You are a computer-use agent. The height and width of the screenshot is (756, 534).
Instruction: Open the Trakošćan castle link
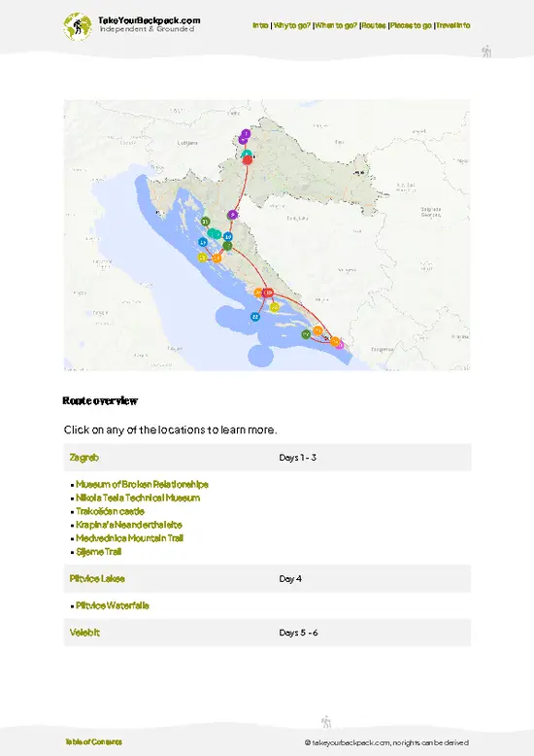coord(110,511)
